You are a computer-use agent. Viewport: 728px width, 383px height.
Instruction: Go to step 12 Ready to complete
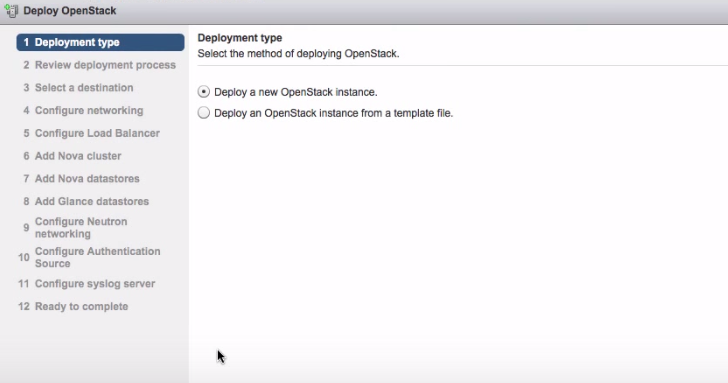[73, 306]
